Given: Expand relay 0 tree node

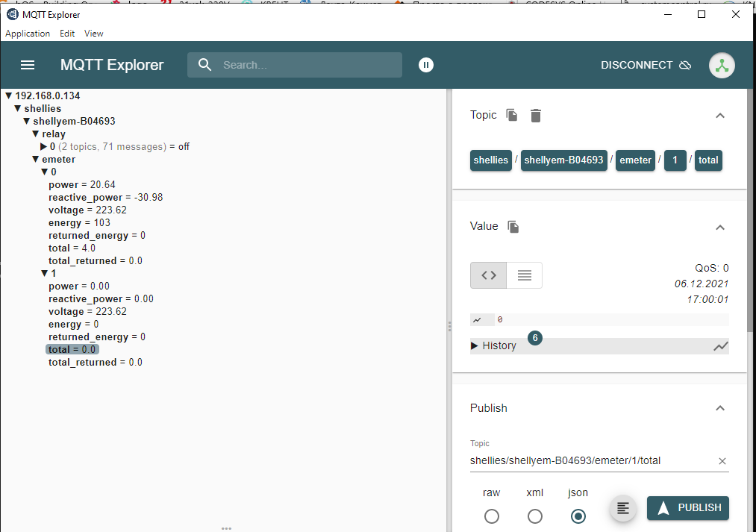Looking at the screenshot, I should click(x=44, y=147).
